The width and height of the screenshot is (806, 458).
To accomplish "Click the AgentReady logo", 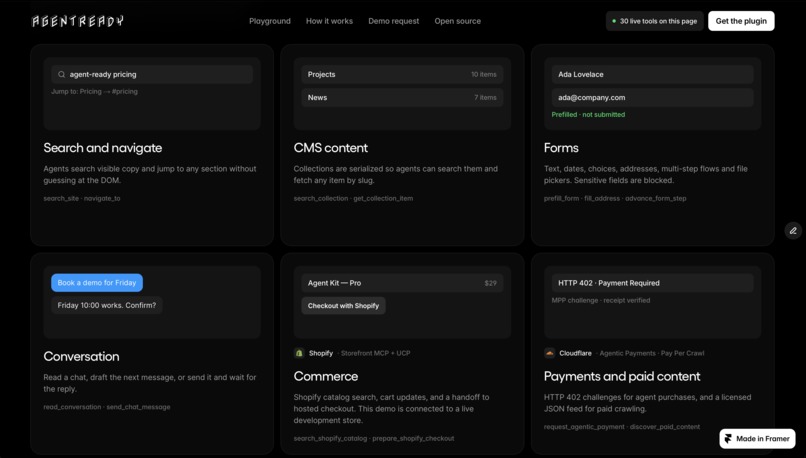I will [78, 21].
